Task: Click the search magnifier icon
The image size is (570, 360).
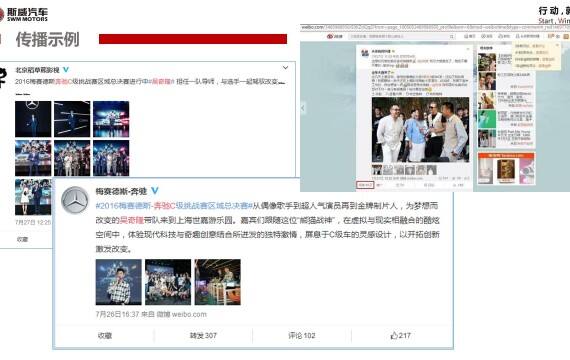Action: click(451, 36)
